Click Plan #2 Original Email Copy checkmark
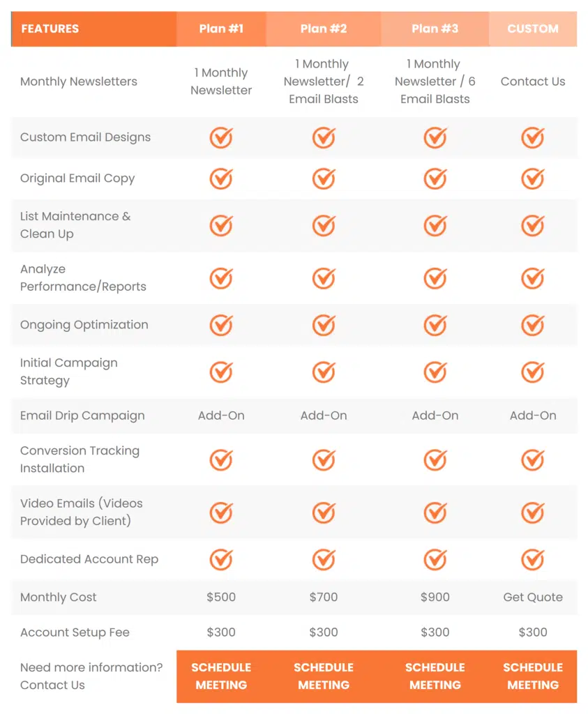 pos(324,178)
